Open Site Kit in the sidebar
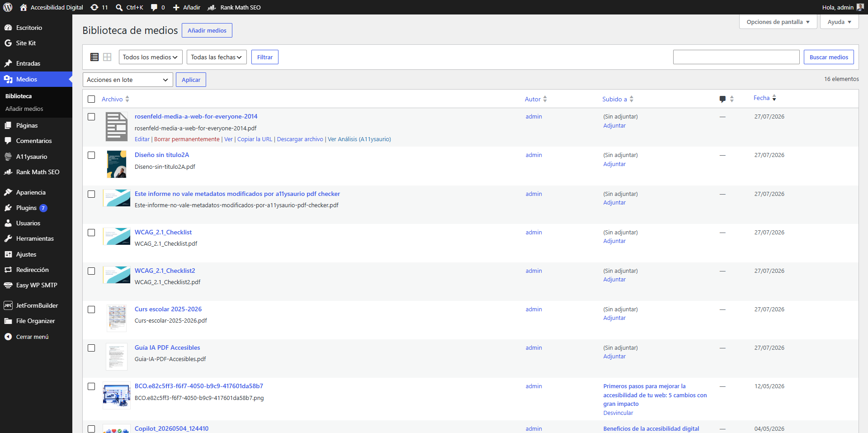868x433 pixels. (36, 43)
